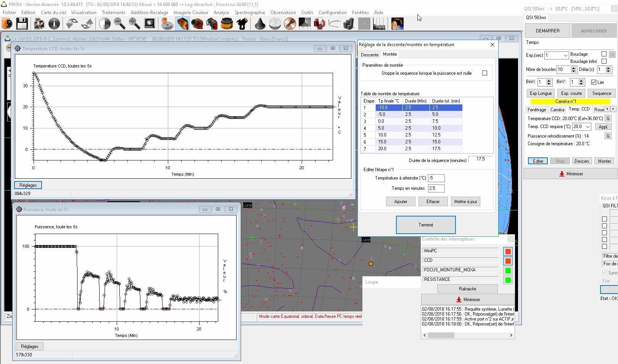Viewport: 618px width, 364px height.
Task: Switch to the Descente tab
Action: (369, 55)
